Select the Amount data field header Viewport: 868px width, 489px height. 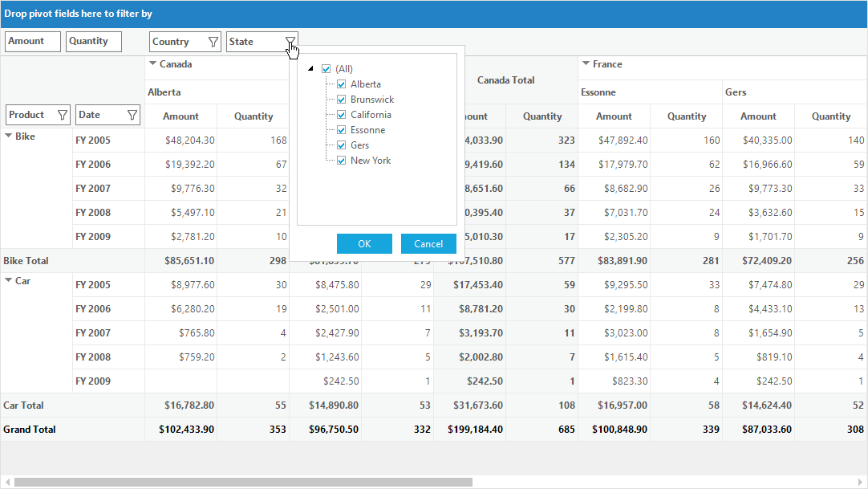(x=33, y=42)
